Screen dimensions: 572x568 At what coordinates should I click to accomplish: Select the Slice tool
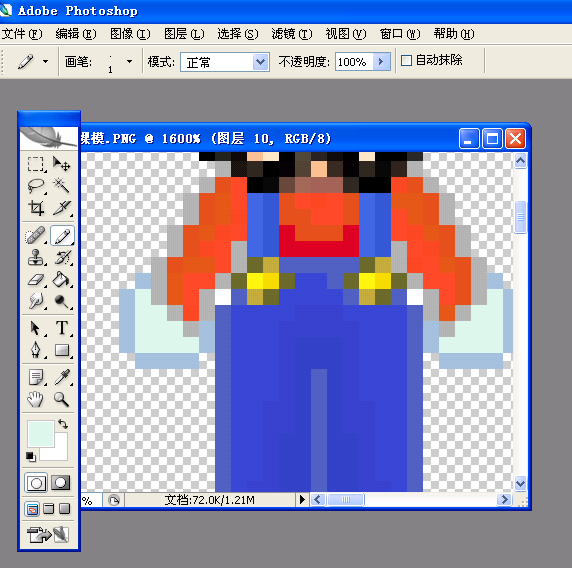(x=61, y=208)
